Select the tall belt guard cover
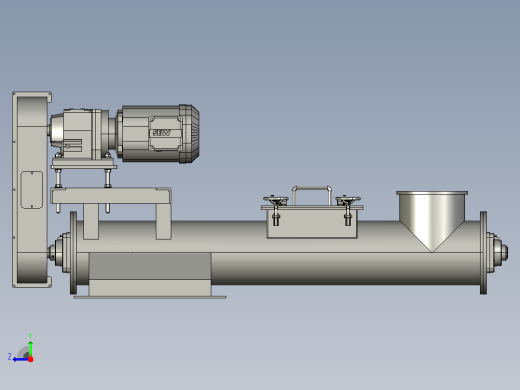This screenshot has width=520, height=390. (32, 189)
